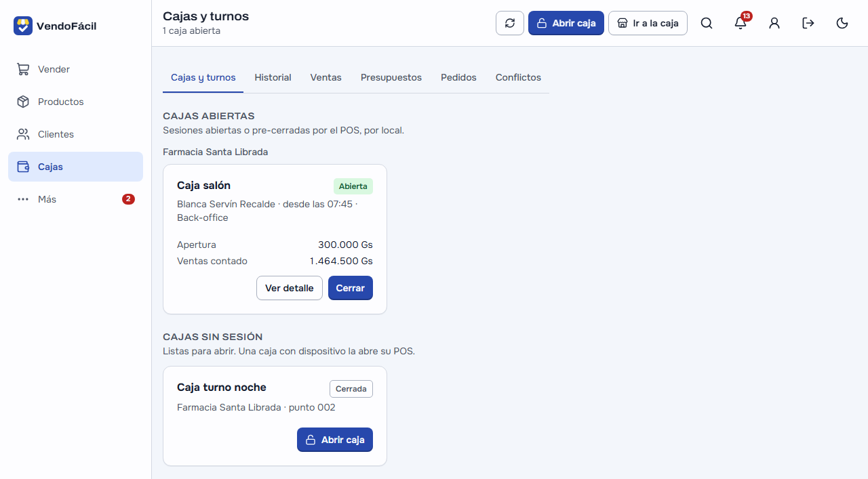Toggle dark mode with moon icon

click(x=842, y=23)
